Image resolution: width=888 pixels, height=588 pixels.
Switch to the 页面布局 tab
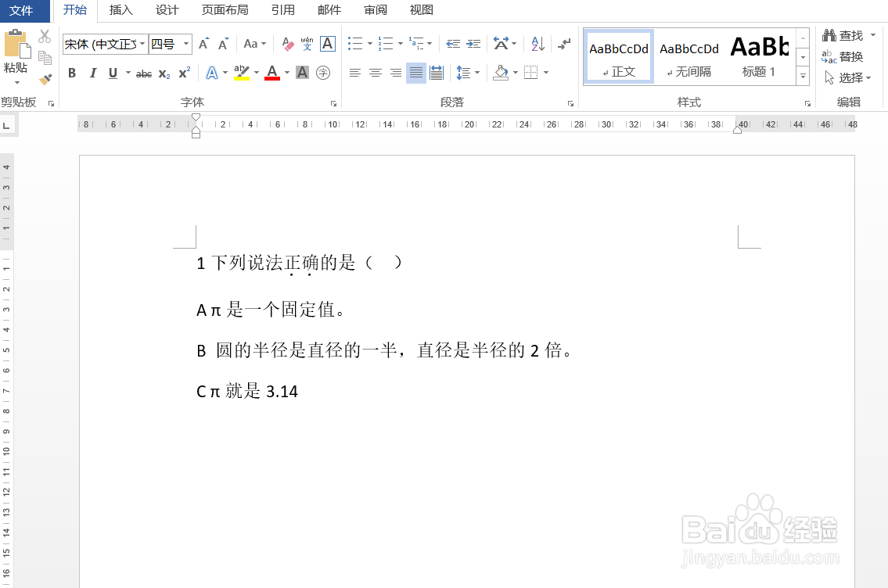[x=225, y=10]
